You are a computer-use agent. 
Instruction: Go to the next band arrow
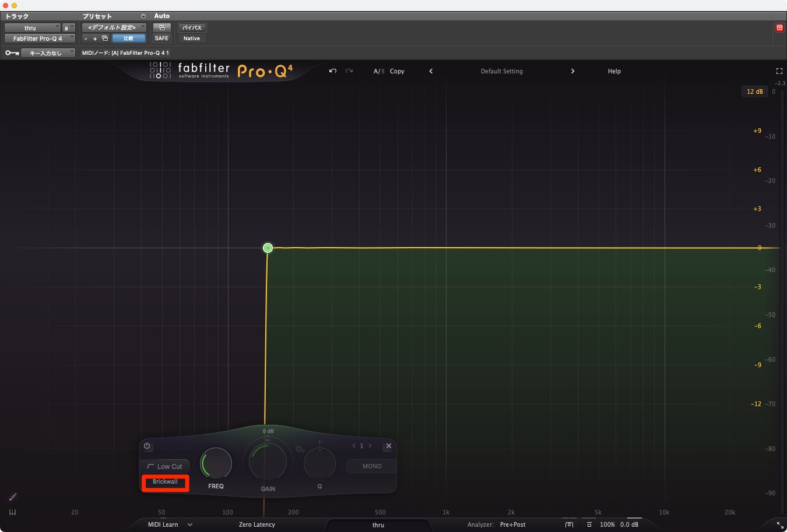(x=370, y=446)
